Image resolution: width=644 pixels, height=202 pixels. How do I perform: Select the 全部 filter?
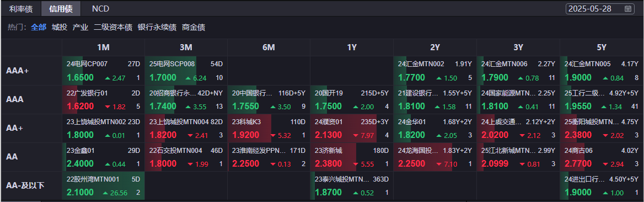39,28
